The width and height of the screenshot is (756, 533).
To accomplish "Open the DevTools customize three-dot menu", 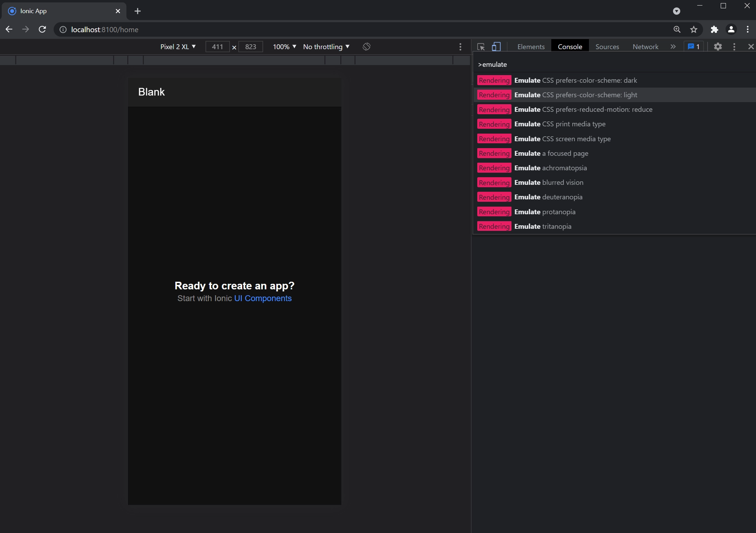I will click(x=734, y=46).
